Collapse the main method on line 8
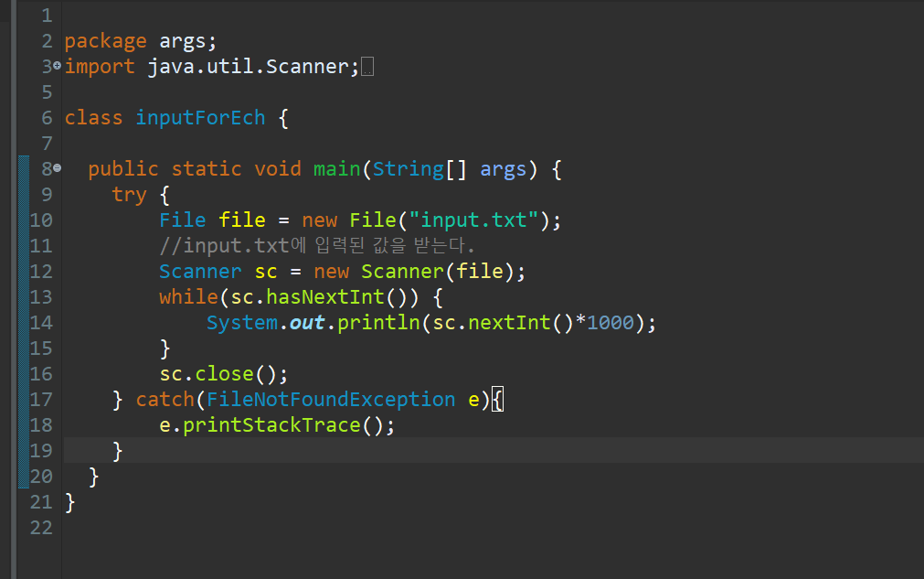Image resolution: width=924 pixels, height=579 pixels. click(58, 168)
